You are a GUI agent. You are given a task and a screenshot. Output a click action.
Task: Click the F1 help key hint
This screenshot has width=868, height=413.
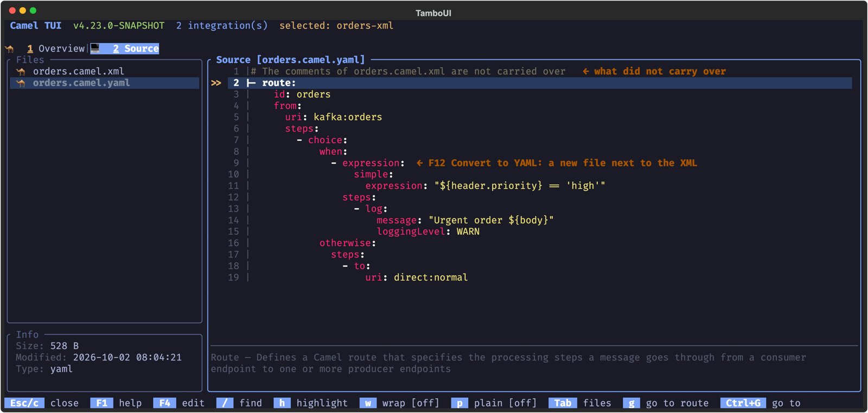pos(116,403)
